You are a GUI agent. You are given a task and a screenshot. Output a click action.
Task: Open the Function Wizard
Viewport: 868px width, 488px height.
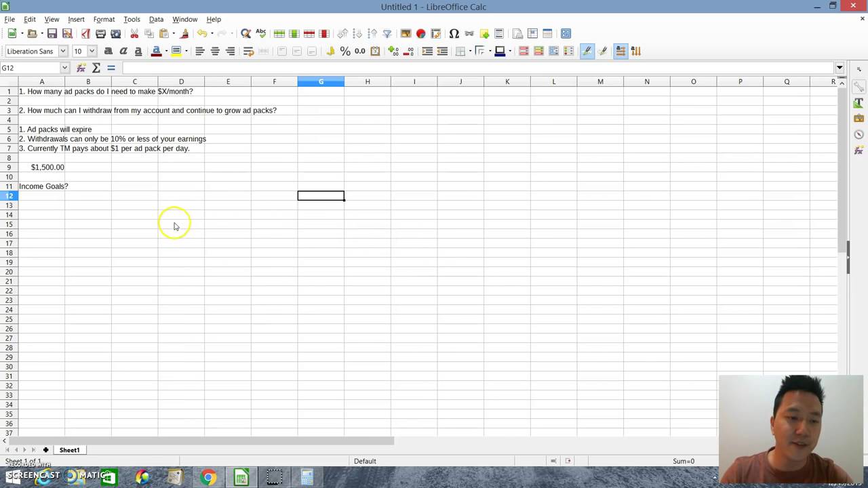point(81,68)
